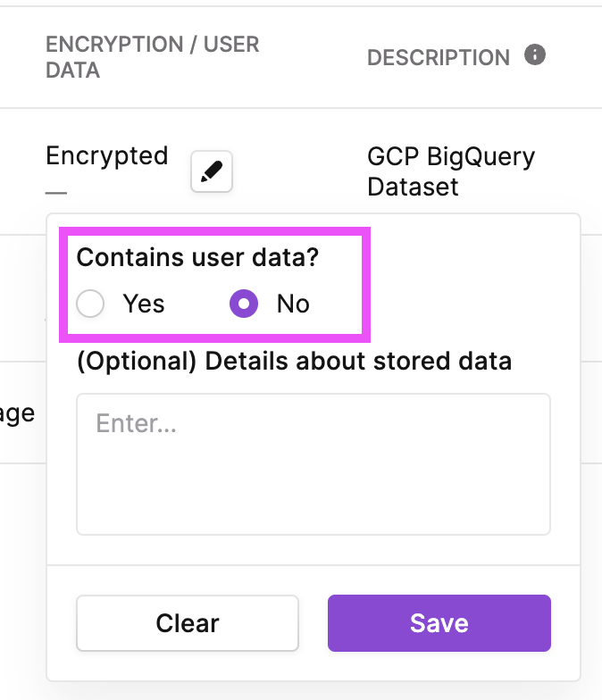
Task: Select the Yes radio button
Action: pyautogui.click(x=90, y=304)
